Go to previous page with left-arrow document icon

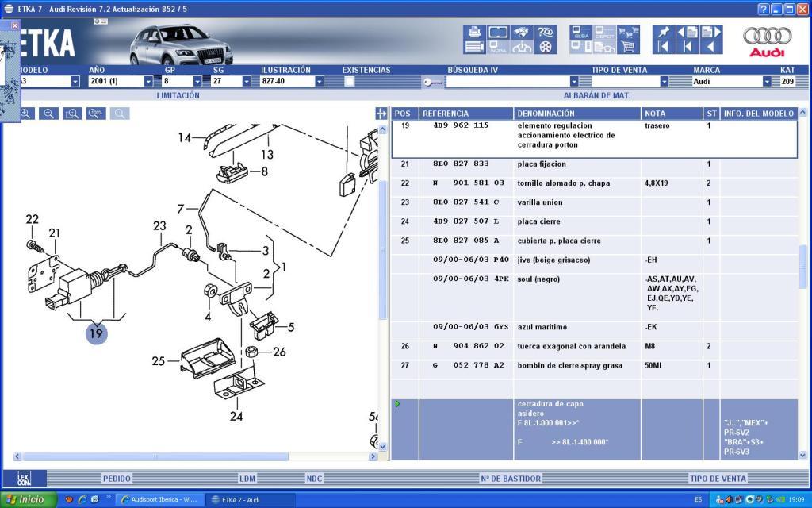click(688, 32)
